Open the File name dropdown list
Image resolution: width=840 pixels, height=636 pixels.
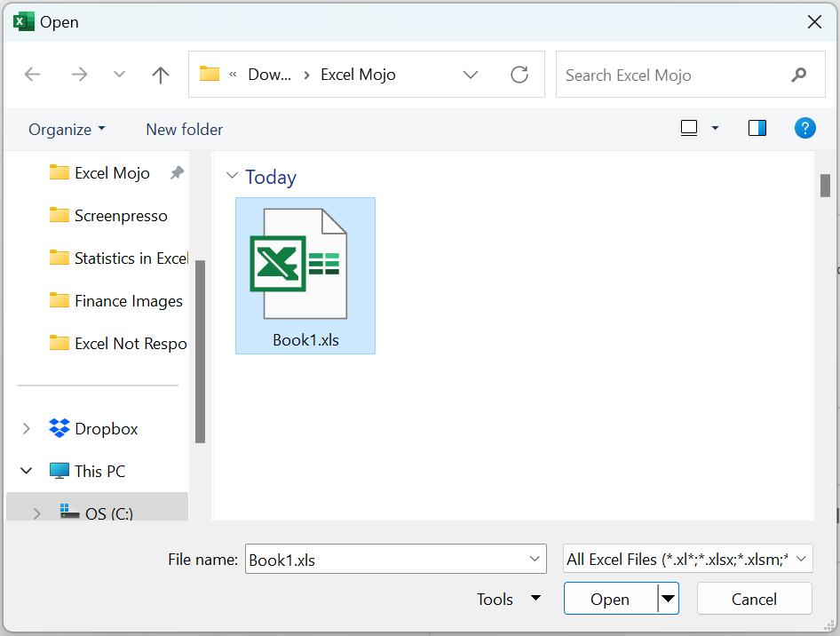535,559
